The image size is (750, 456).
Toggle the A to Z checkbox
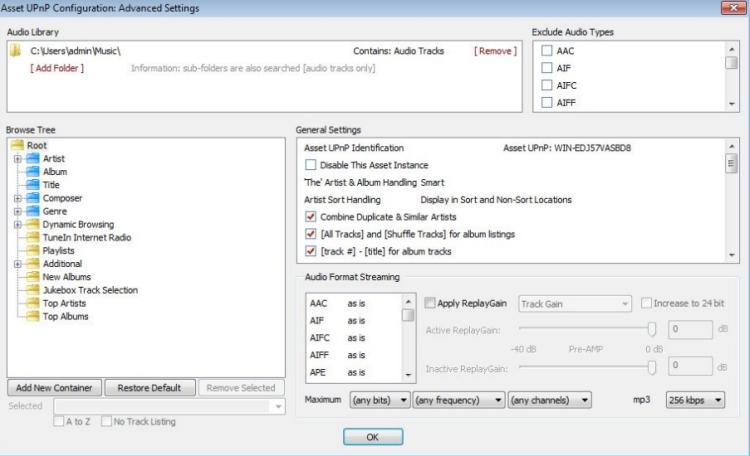(x=59, y=421)
